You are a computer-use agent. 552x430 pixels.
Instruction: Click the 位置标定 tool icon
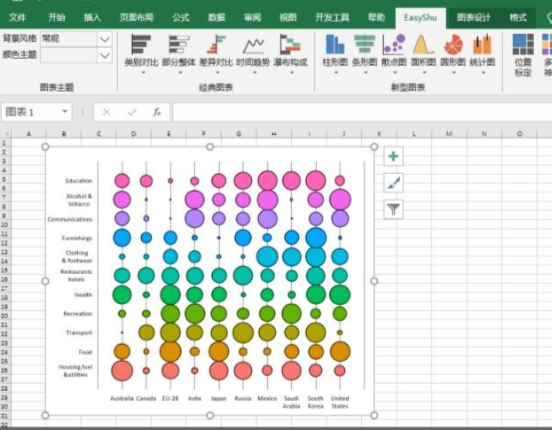point(523,55)
